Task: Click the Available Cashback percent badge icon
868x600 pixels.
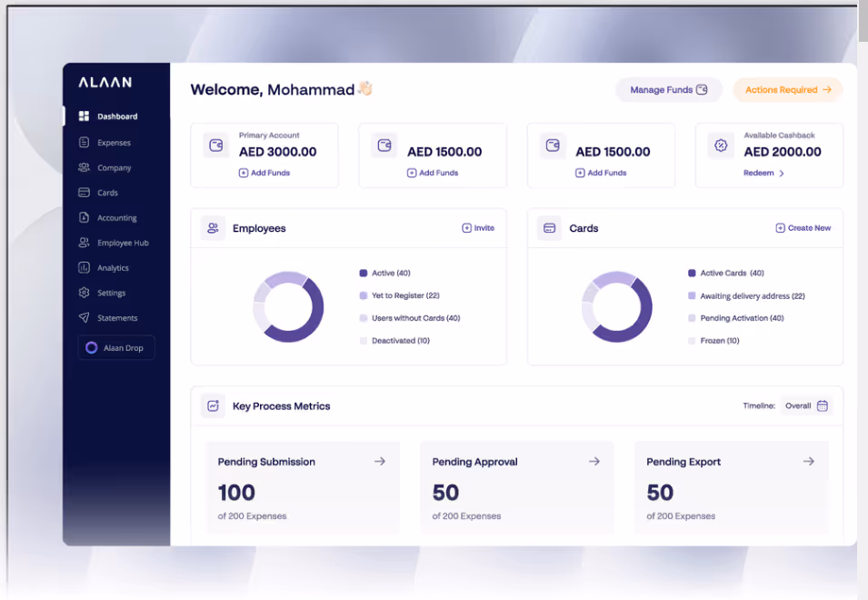Action: point(721,145)
